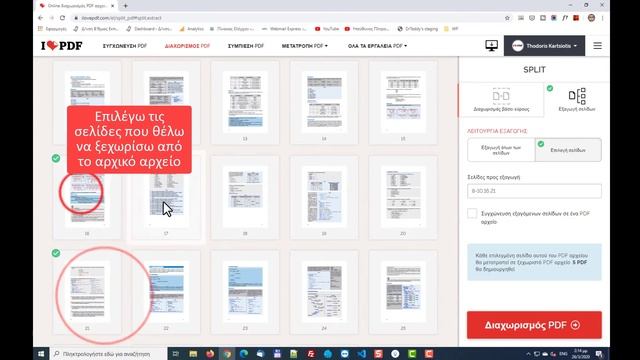Select page 25 thumbnail
Image resolution: width=640 pixels, height=360 pixels.
point(403,292)
